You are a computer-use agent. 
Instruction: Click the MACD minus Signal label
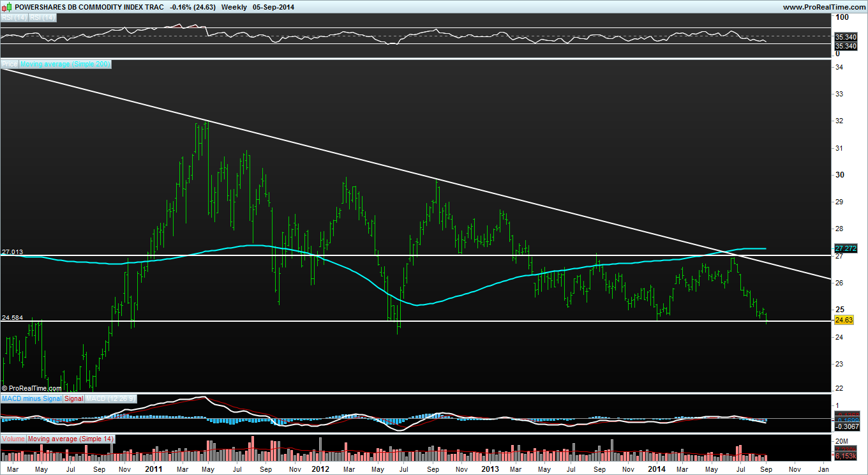click(x=32, y=398)
